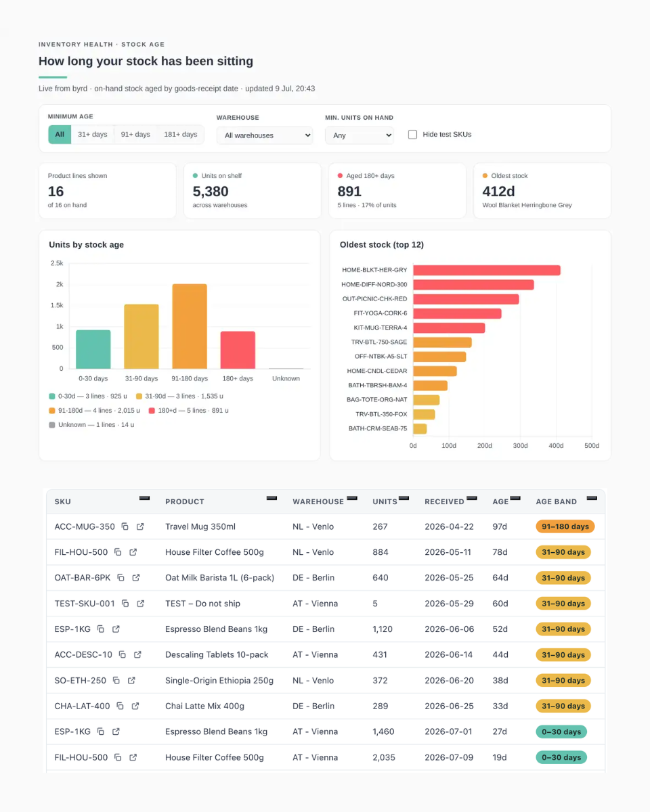The height and width of the screenshot is (812, 650).
Task: Open ACC-DESC-10 external link icon
Action: pyautogui.click(x=138, y=655)
